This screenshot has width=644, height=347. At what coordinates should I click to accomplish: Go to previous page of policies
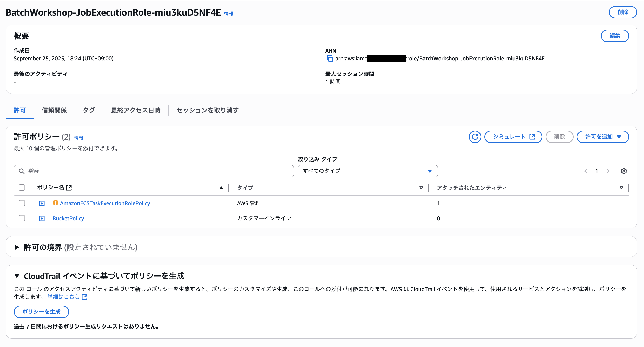click(586, 171)
